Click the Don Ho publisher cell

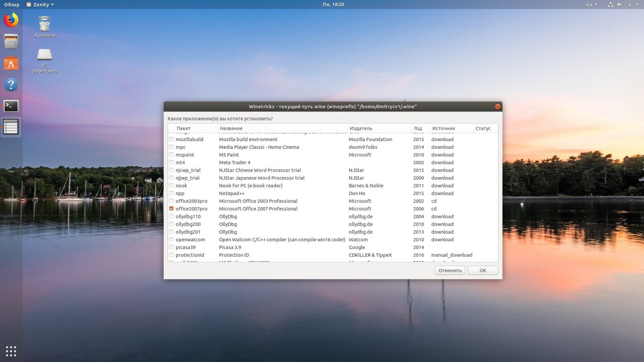pyautogui.click(x=357, y=193)
